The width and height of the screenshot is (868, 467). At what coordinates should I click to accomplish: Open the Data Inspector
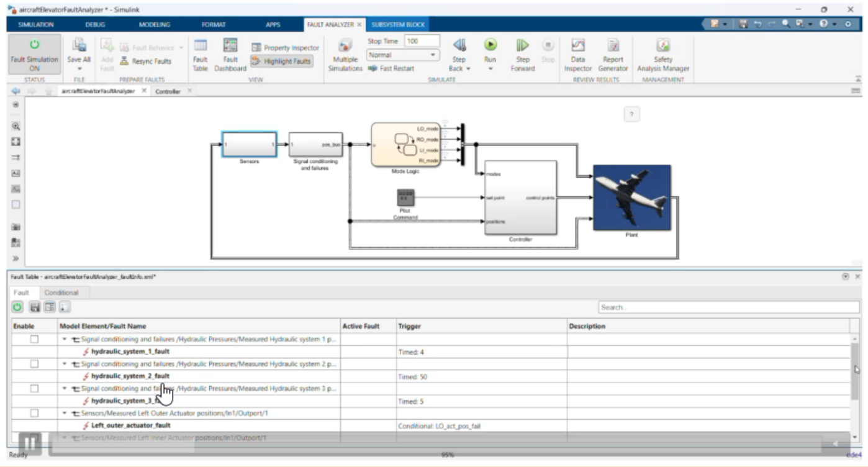pos(578,46)
